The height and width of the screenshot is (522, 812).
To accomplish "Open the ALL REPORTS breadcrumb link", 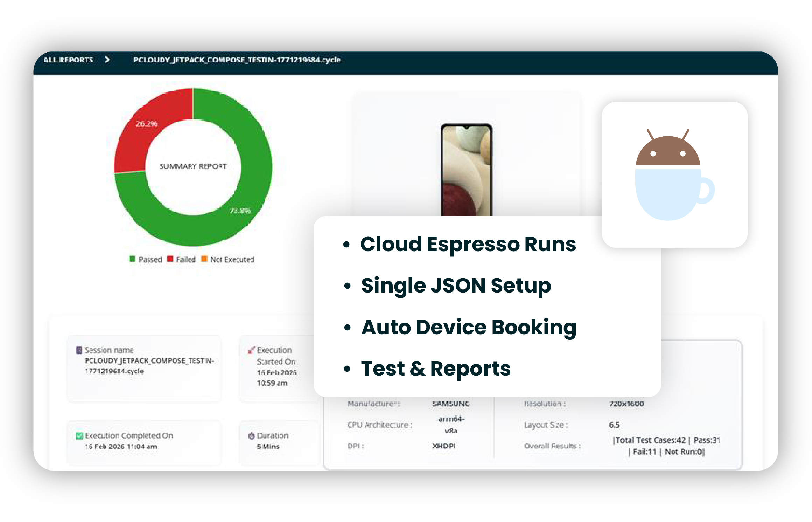I will point(68,60).
